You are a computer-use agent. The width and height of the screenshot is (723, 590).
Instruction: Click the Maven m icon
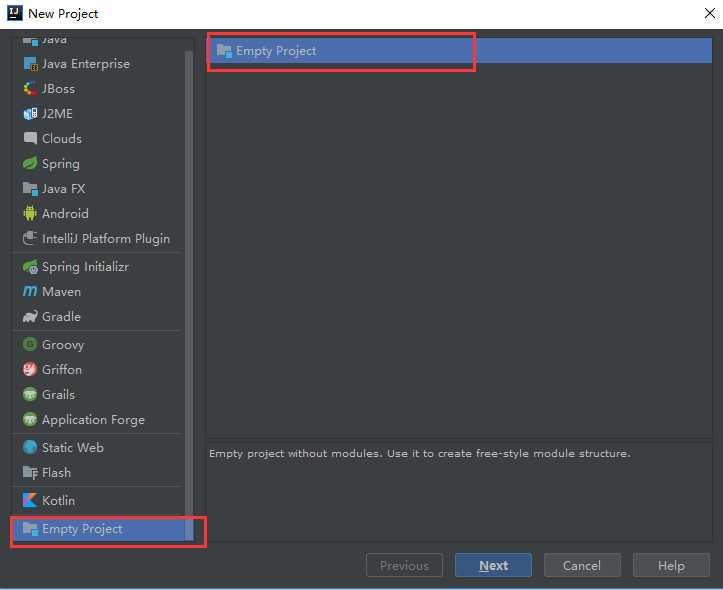tap(30, 291)
